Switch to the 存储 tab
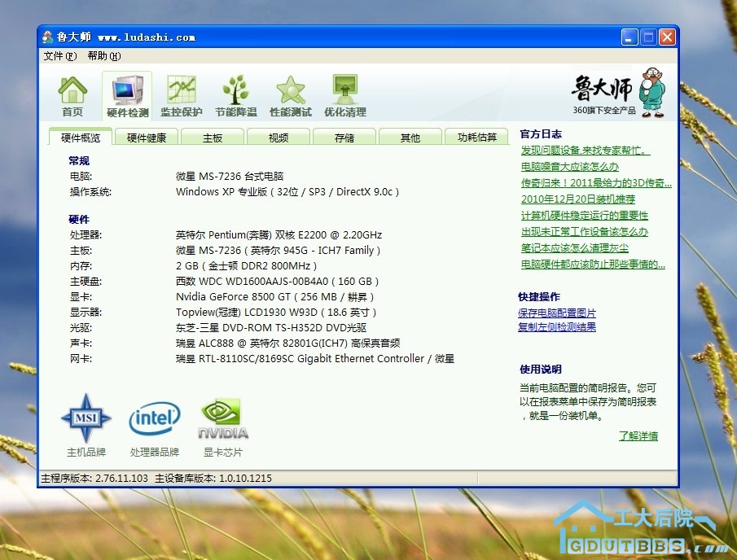This screenshot has width=737, height=560. [344, 138]
